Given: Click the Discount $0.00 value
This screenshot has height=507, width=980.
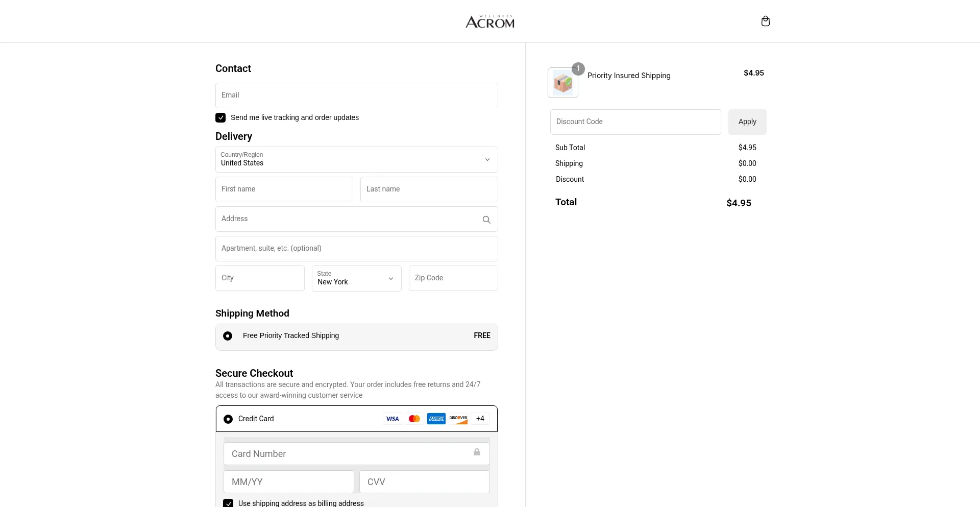Looking at the screenshot, I should pos(747,179).
